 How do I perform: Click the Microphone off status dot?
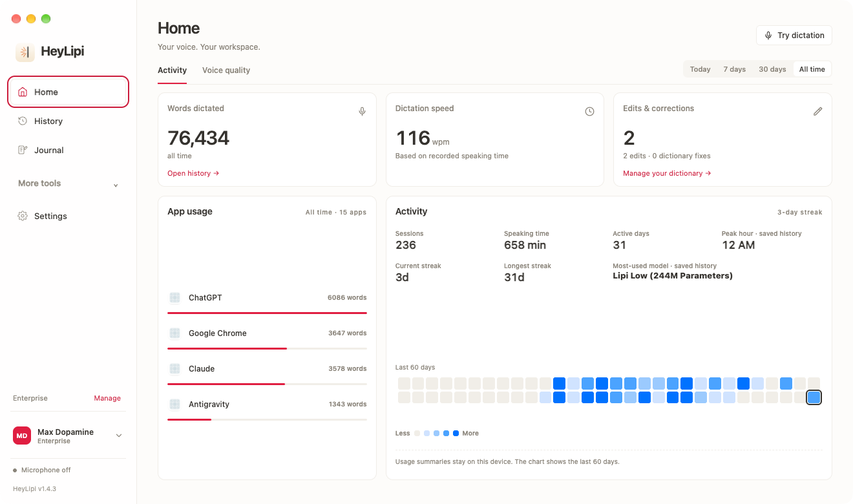point(15,470)
